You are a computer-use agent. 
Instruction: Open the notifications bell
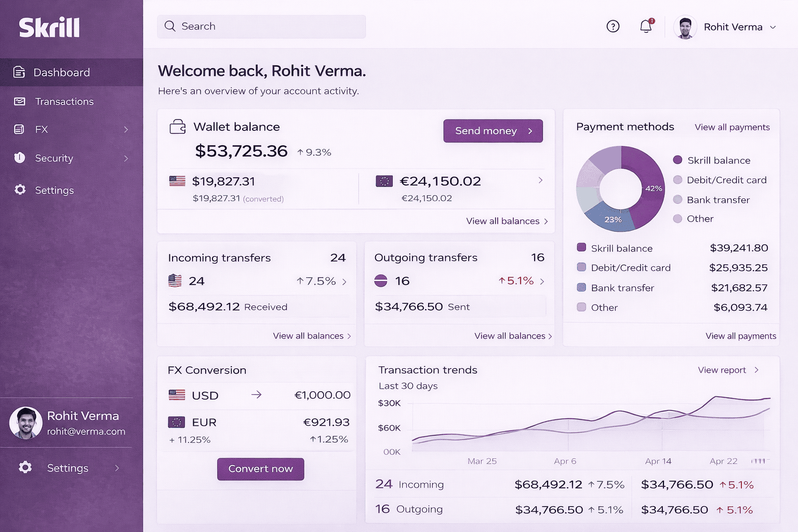(646, 26)
